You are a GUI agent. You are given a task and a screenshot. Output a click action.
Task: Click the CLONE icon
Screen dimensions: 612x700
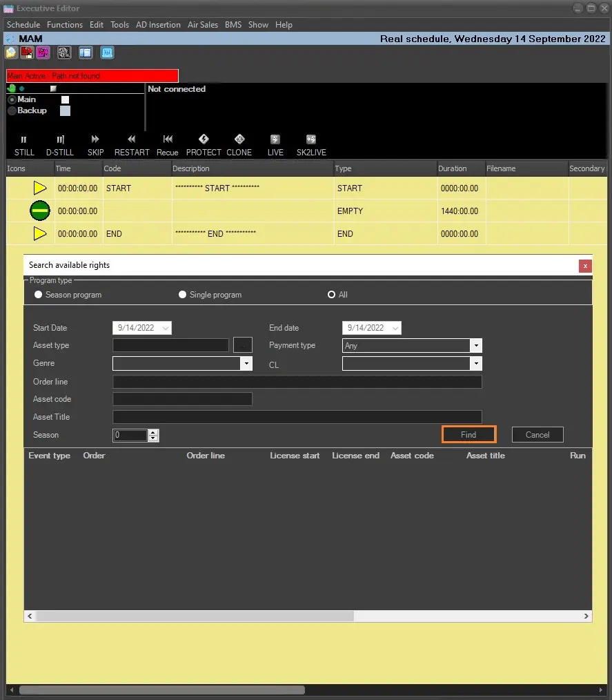pos(239,139)
